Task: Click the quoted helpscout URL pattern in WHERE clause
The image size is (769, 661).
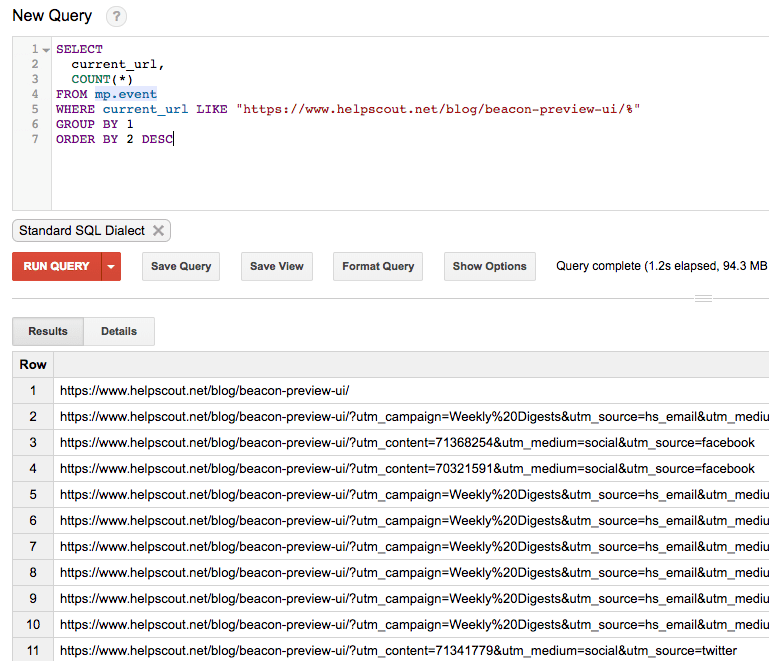Action: [x=437, y=109]
